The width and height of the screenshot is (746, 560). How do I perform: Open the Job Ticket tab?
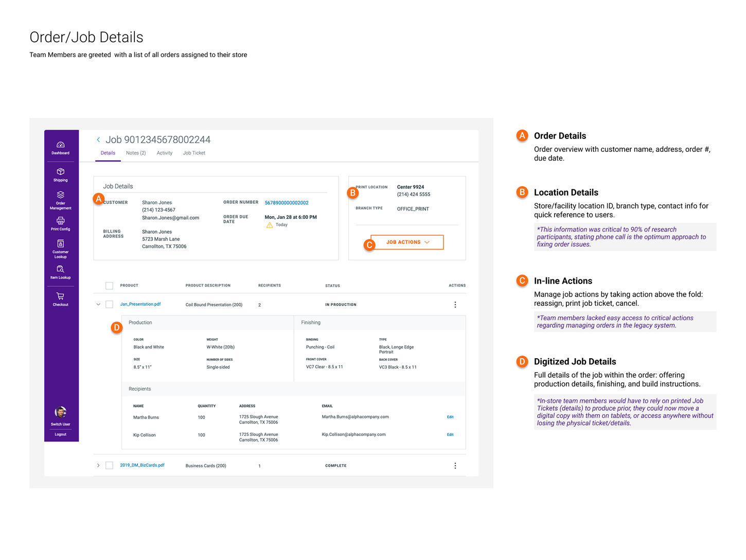(194, 153)
